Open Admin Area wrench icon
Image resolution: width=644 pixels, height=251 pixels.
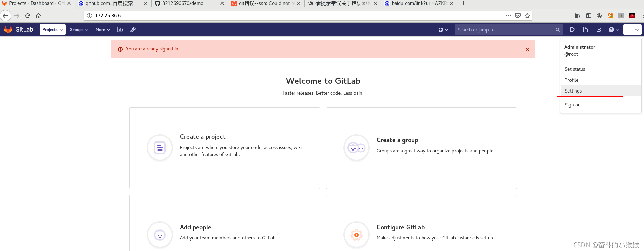[x=133, y=30]
